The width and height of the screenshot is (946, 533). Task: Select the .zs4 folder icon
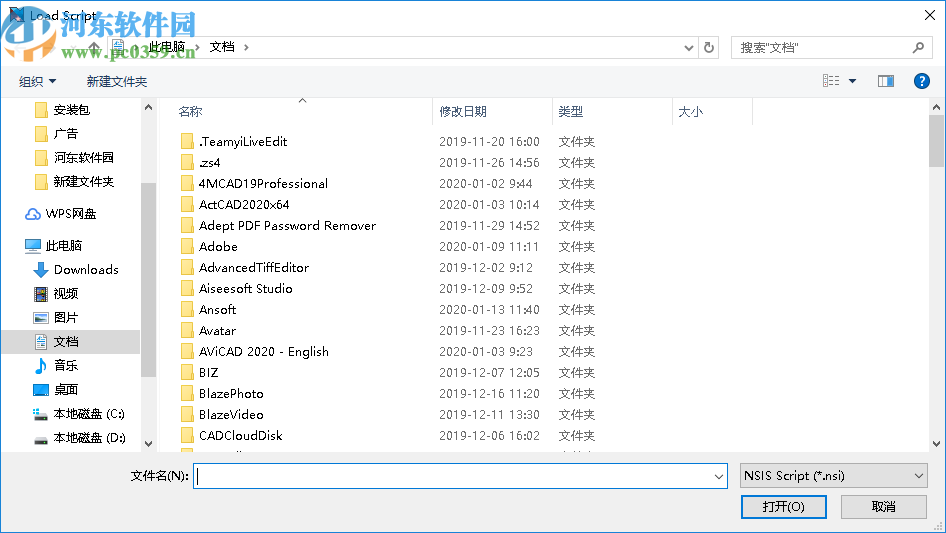187,162
